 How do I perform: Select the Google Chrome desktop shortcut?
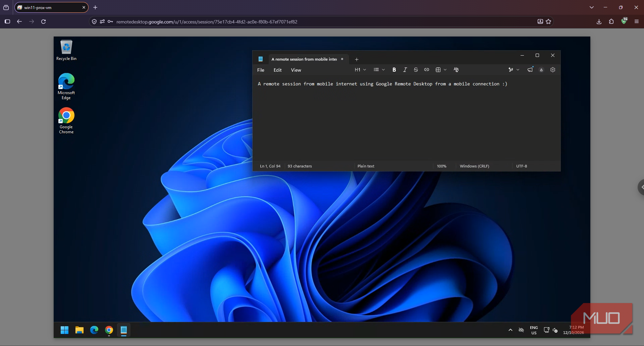click(x=66, y=121)
